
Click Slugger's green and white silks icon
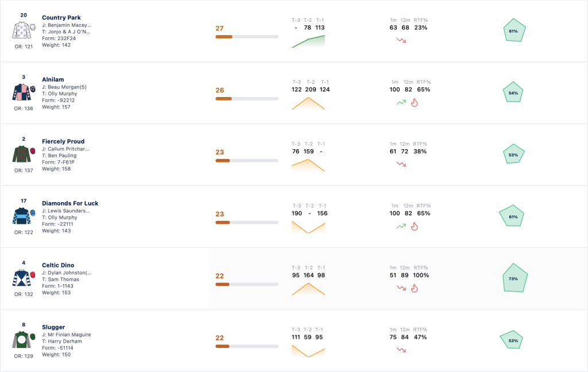coord(24,340)
